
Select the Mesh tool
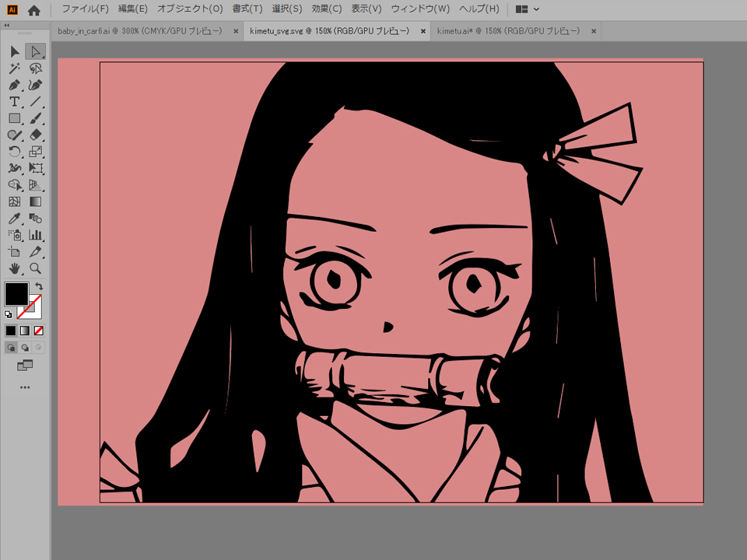point(15,202)
